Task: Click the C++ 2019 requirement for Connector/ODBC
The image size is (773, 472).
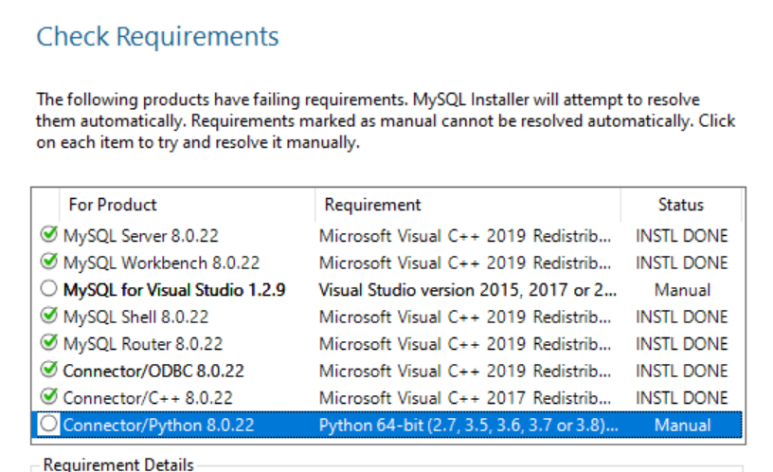Action: tap(465, 371)
